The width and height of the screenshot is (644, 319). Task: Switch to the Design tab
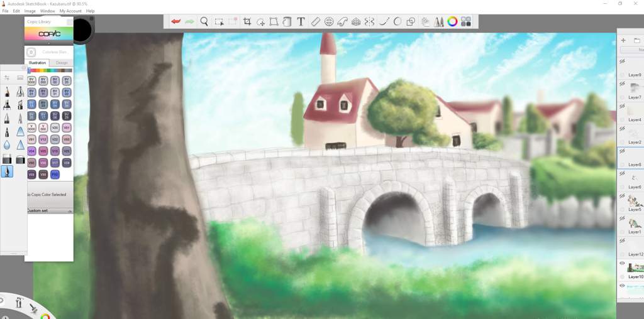point(62,63)
